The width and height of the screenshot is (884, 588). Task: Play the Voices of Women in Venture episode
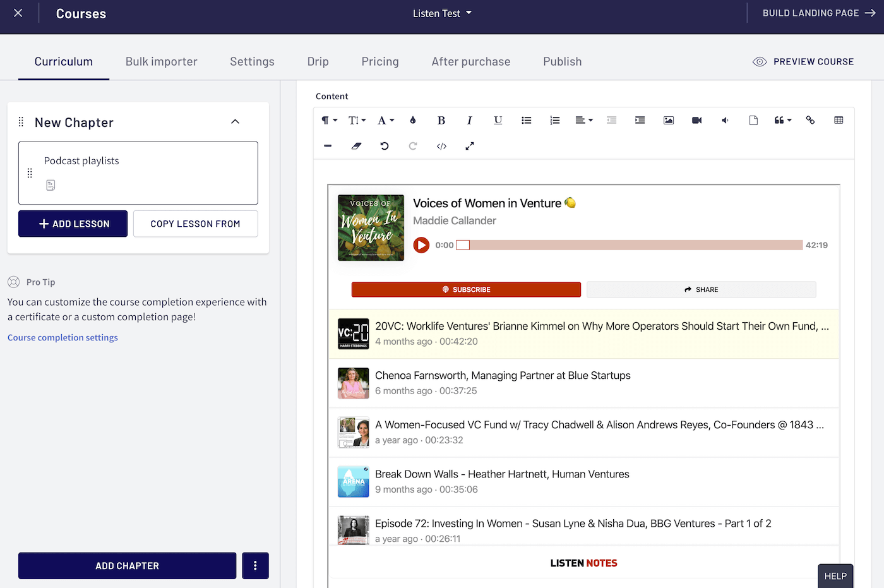(421, 245)
